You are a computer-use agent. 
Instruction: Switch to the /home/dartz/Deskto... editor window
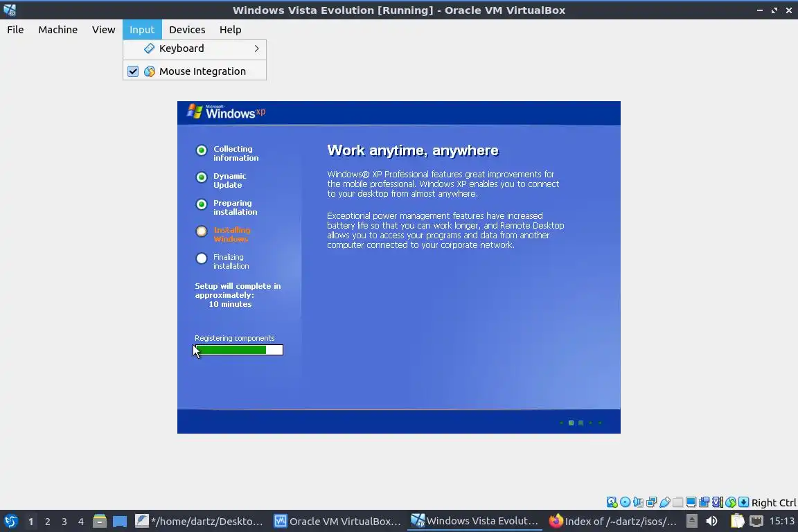pos(199,521)
